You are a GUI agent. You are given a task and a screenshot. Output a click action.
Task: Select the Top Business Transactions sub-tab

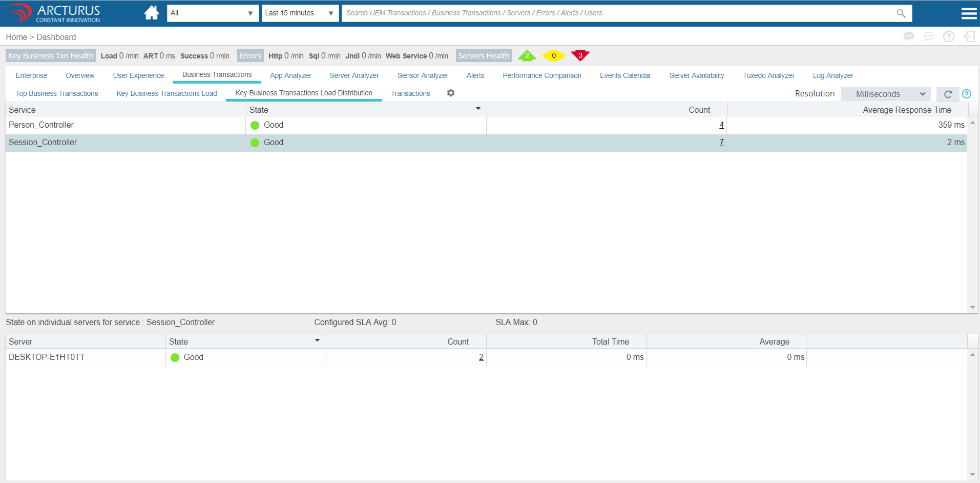(57, 93)
